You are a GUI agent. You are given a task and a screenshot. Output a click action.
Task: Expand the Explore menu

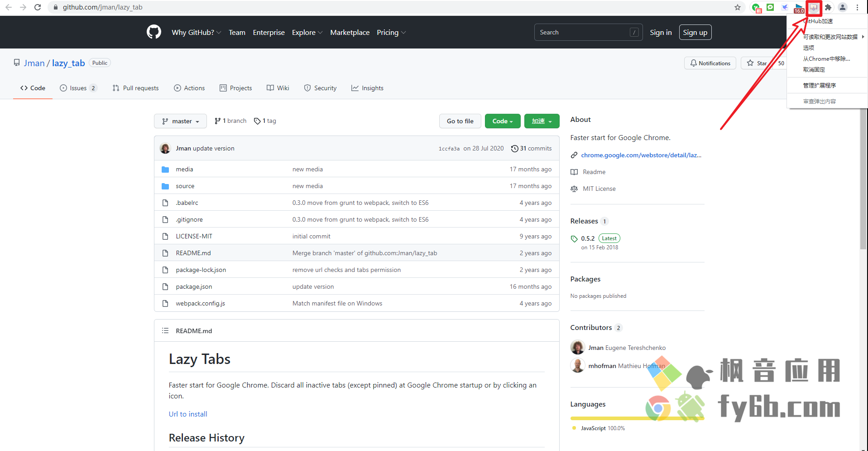pyautogui.click(x=307, y=33)
